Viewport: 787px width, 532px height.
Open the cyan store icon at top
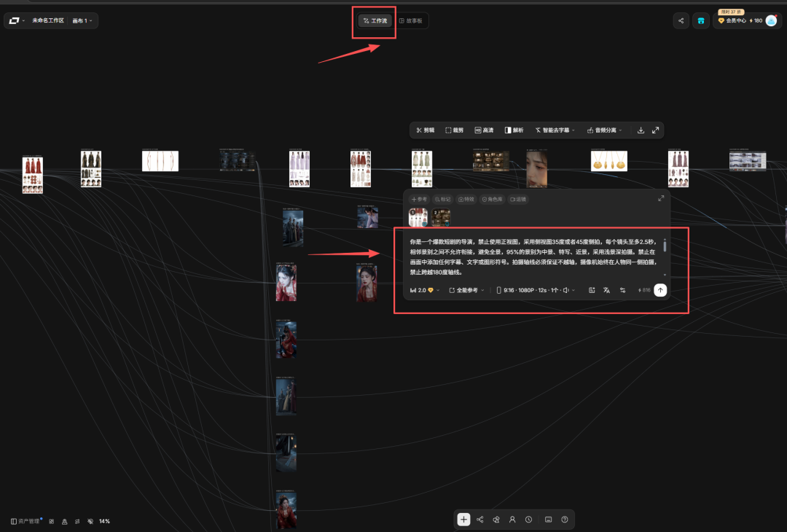pyautogui.click(x=701, y=21)
